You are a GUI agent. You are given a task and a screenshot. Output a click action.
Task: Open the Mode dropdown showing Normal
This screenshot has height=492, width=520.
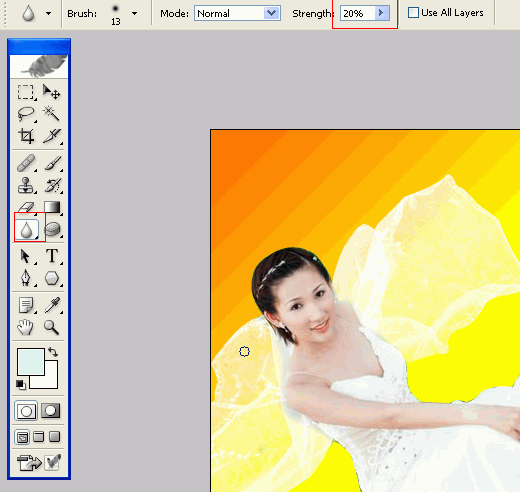[237, 13]
